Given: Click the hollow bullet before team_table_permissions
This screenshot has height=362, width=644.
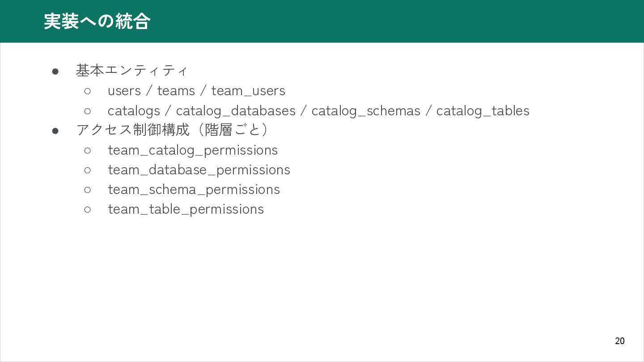Looking at the screenshot, I should tap(88, 210).
